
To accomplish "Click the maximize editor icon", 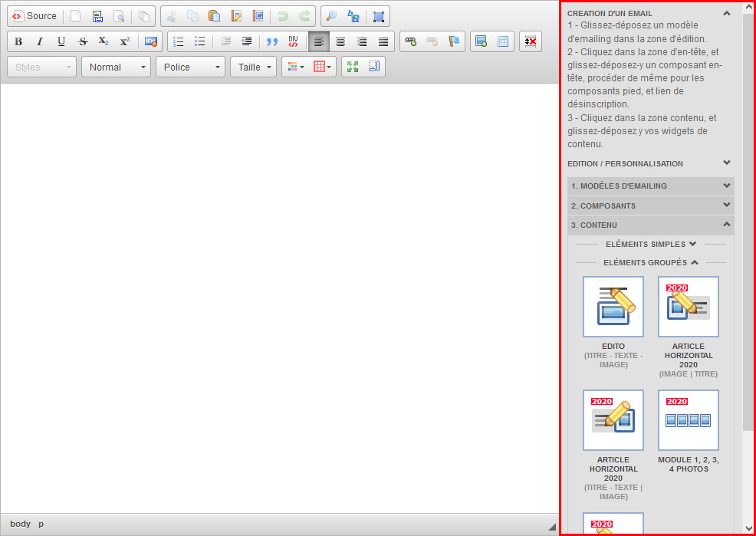I will [353, 67].
